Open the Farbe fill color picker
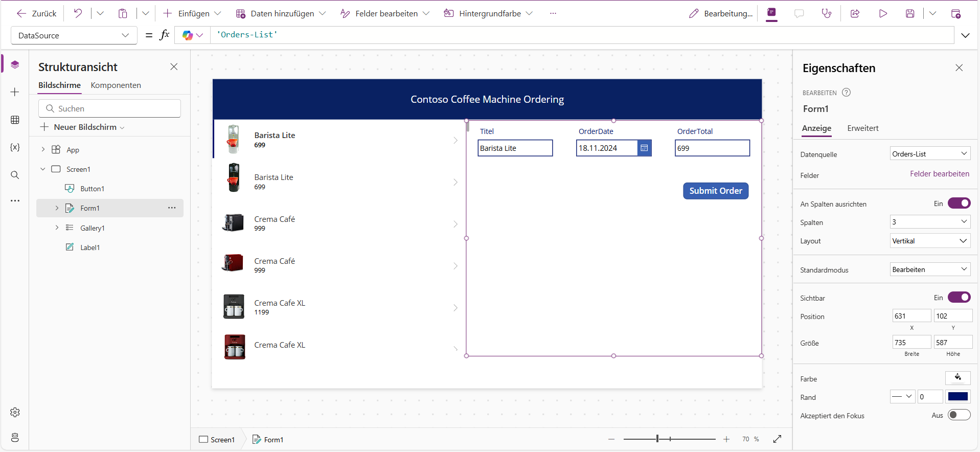 tap(958, 378)
